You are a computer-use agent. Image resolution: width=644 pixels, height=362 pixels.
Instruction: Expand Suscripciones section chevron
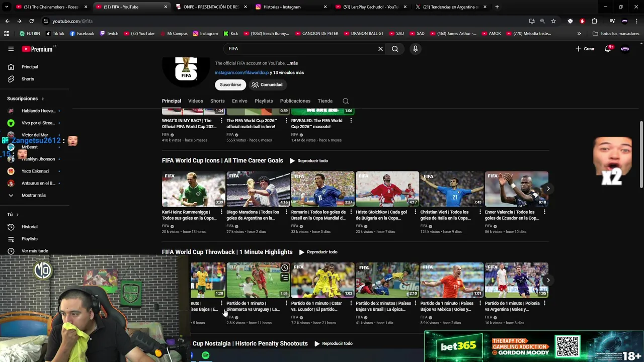click(x=43, y=99)
